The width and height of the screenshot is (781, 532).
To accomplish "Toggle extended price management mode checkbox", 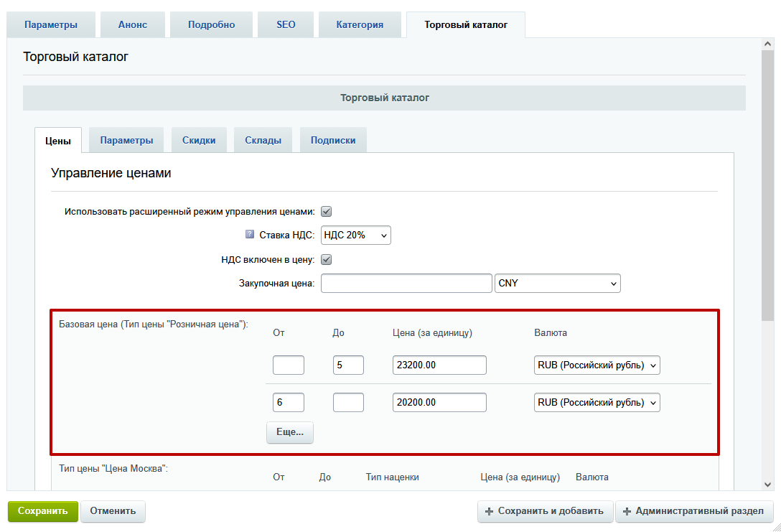I will (326, 212).
